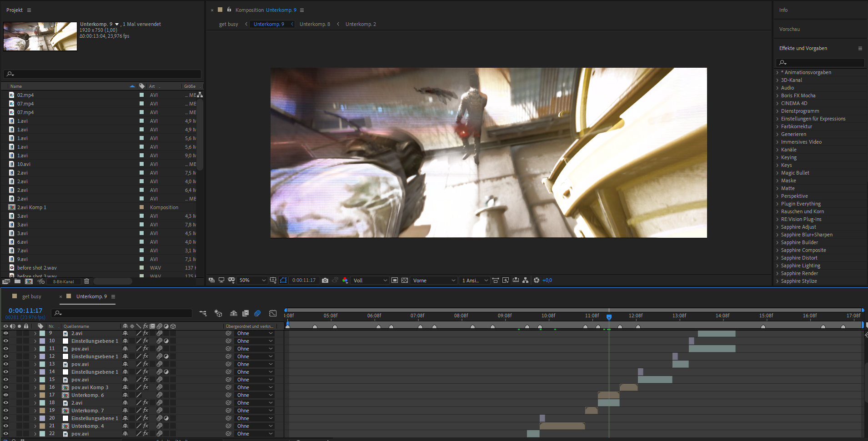The width and height of the screenshot is (868, 441).
Task: Open the composition flowchart from the viewer toolbar
Action: 526,281
